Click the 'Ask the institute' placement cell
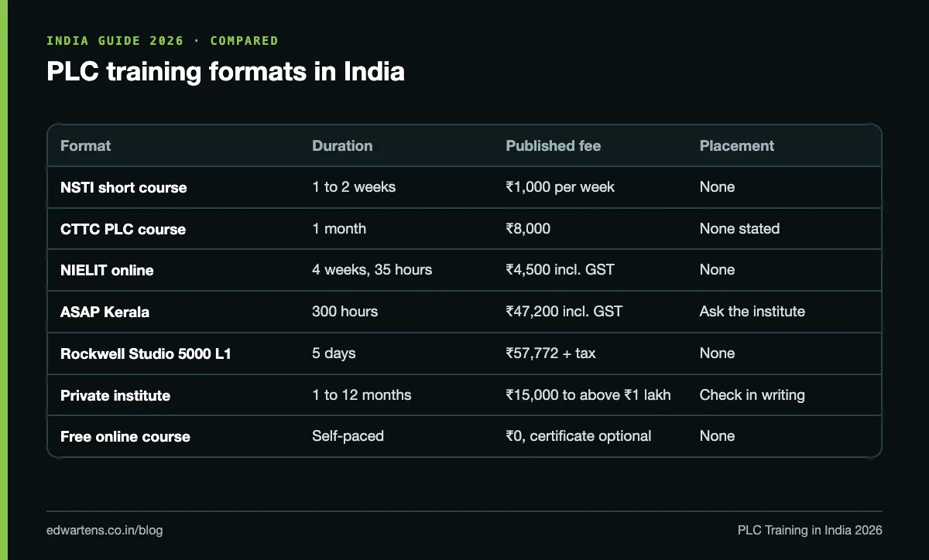Screen dimensions: 929x560 pos(752,312)
